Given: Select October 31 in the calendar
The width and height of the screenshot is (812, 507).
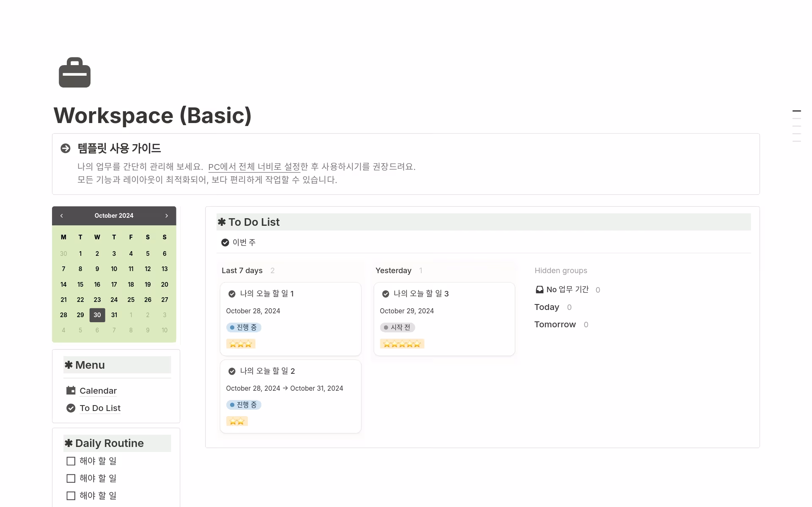Looking at the screenshot, I should point(114,315).
